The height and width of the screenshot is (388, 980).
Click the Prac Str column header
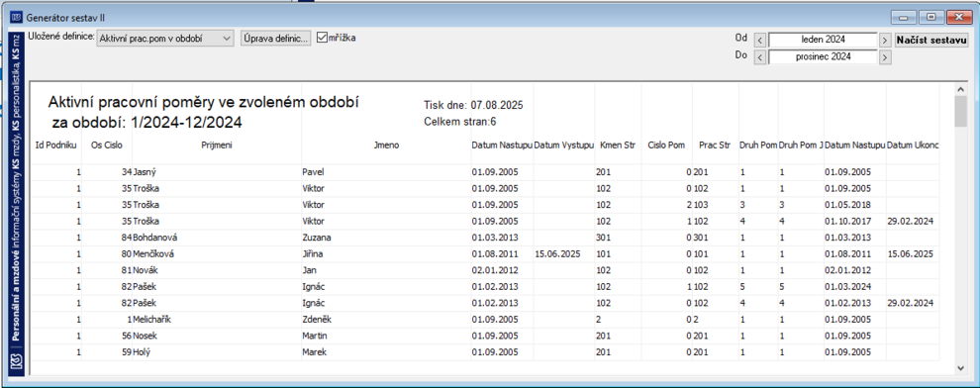click(x=715, y=145)
